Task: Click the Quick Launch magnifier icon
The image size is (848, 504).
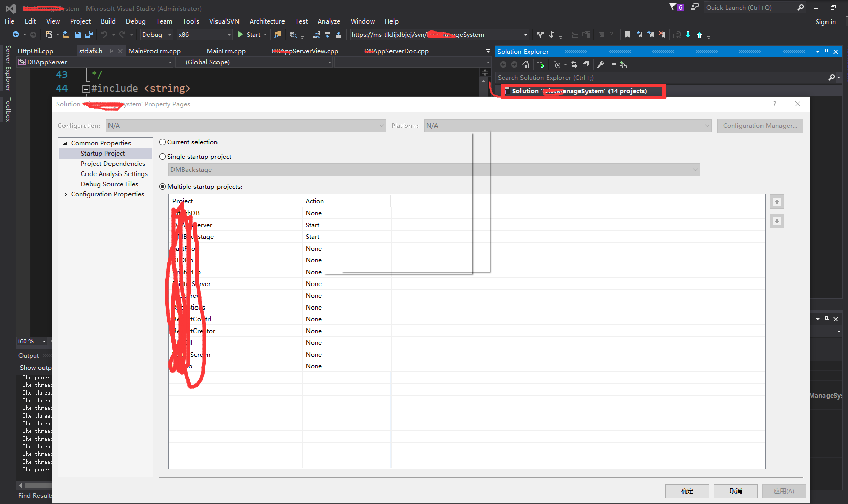Action: tap(801, 7)
